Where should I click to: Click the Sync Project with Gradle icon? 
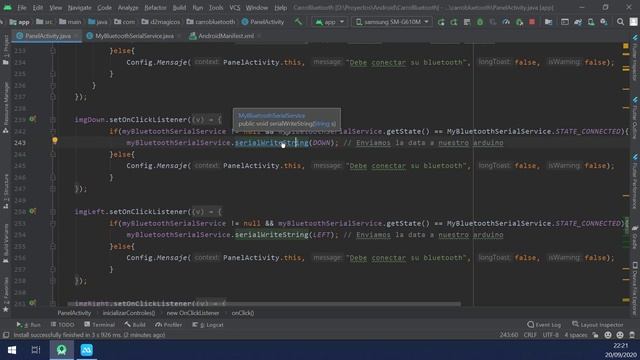pyautogui.click(x=578, y=22)
